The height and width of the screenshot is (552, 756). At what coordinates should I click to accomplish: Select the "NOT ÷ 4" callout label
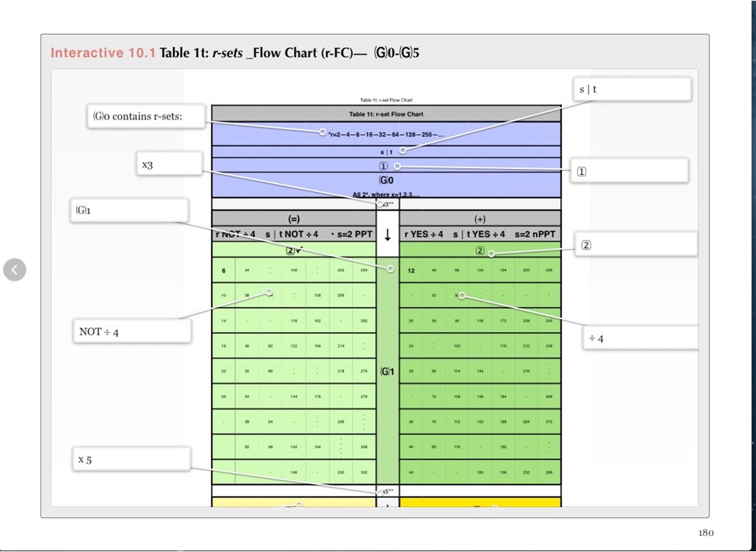[x=131, y=331]
